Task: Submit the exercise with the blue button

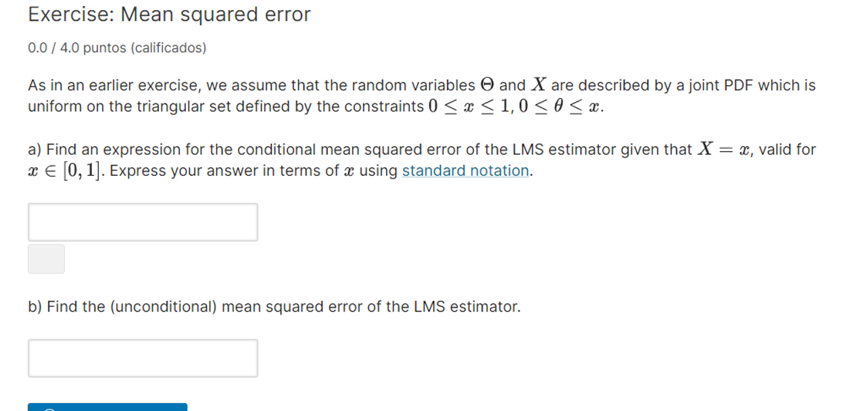Action: (107, 408)
